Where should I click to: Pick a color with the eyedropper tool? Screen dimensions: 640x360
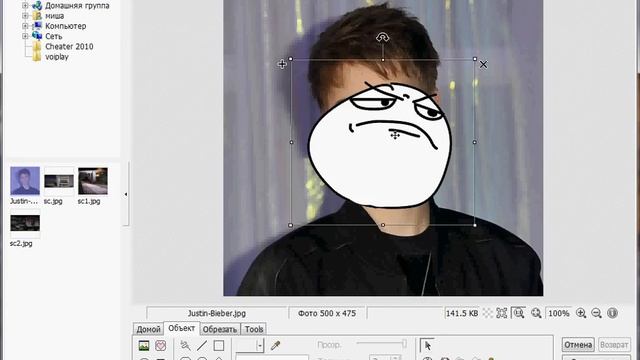click(276, 345)
